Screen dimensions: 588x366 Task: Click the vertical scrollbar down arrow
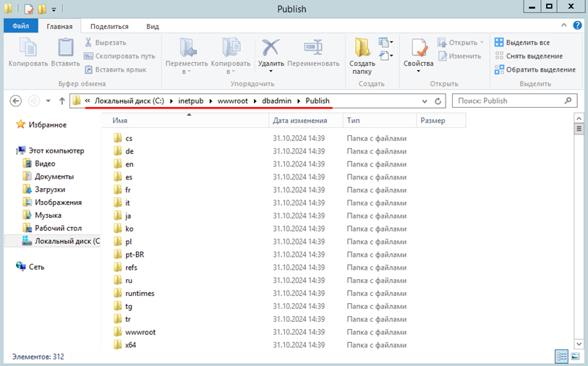(x=579, y=344)
